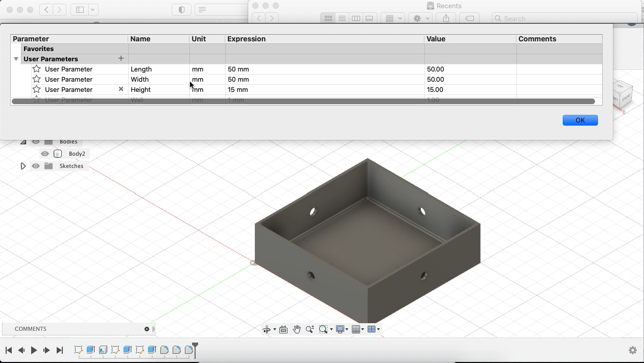
Task: Activate Pan hand tool
Action: click(x=297, y=329)
